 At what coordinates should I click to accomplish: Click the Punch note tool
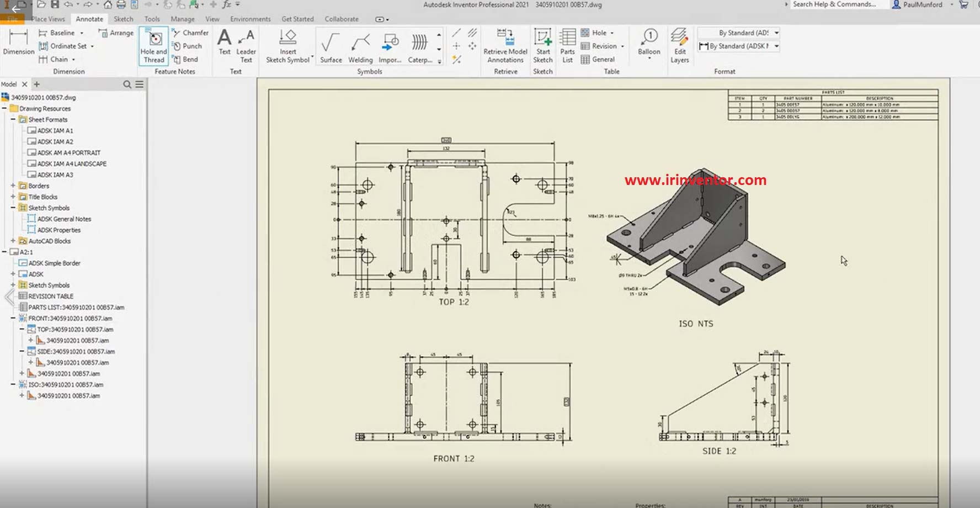(187, 46)
